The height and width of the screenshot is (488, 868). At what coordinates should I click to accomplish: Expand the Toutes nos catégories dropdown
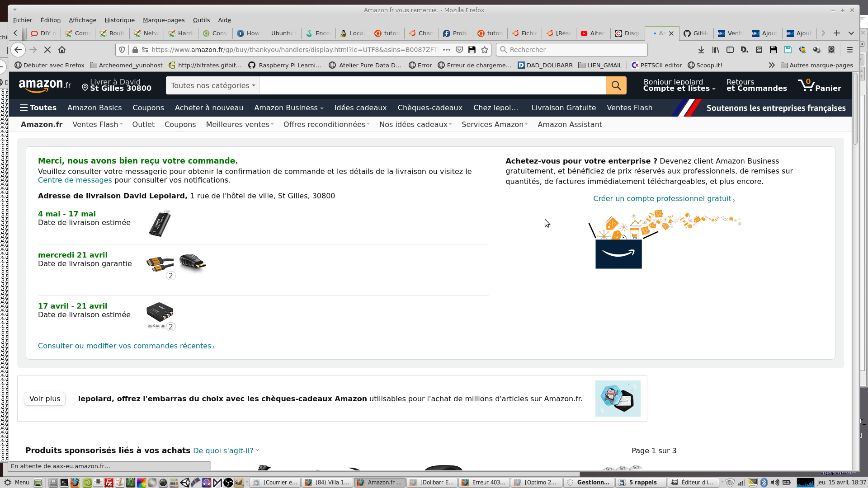212,85
